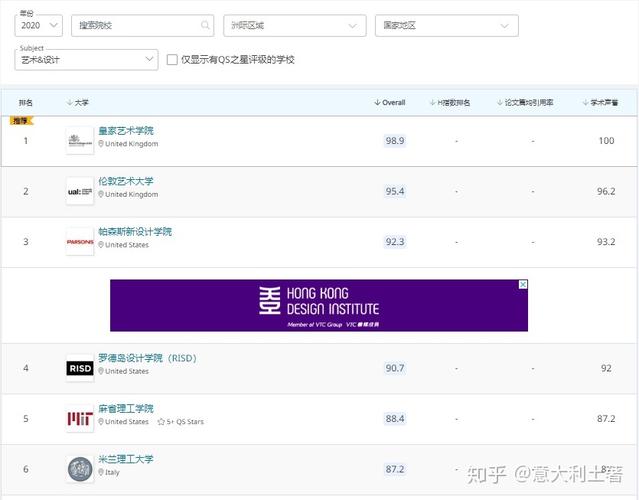
Task: Open the 皇家艺术学院 link
Action: [x=126, y=130]
